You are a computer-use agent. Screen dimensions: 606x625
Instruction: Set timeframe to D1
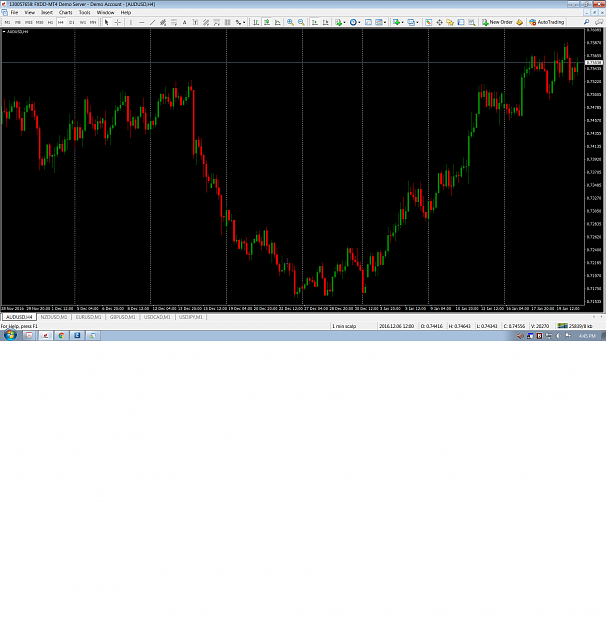click(72, 22)
